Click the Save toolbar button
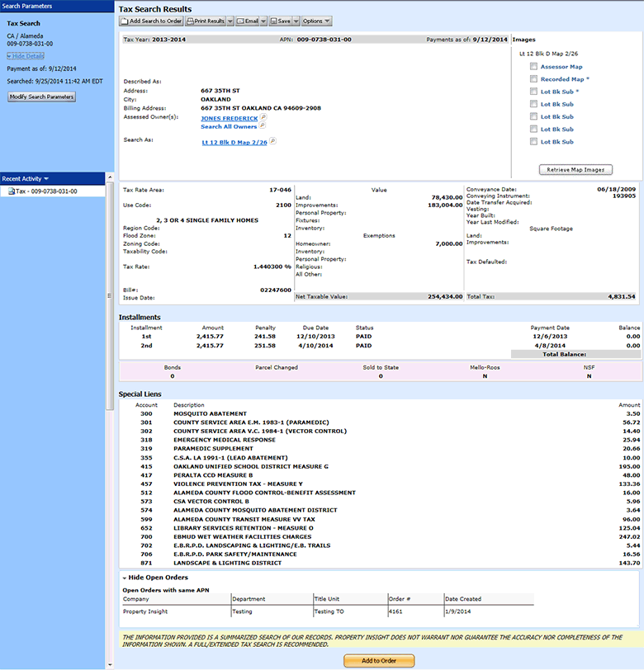 280,21
